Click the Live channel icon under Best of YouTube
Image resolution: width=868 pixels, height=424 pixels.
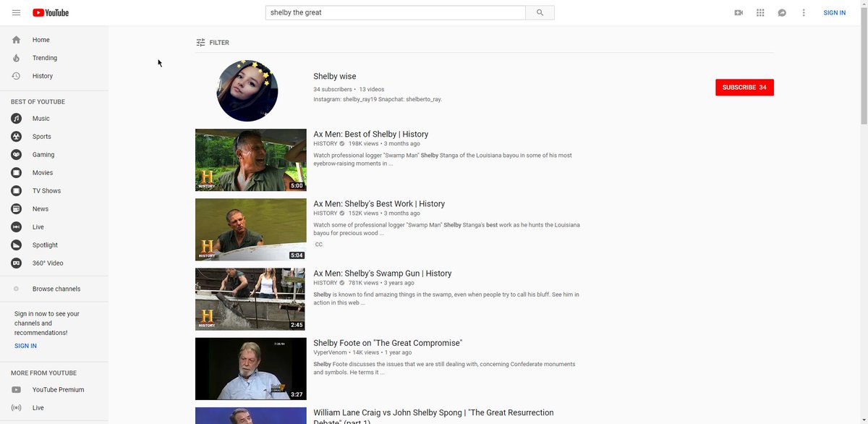point(16,227)
